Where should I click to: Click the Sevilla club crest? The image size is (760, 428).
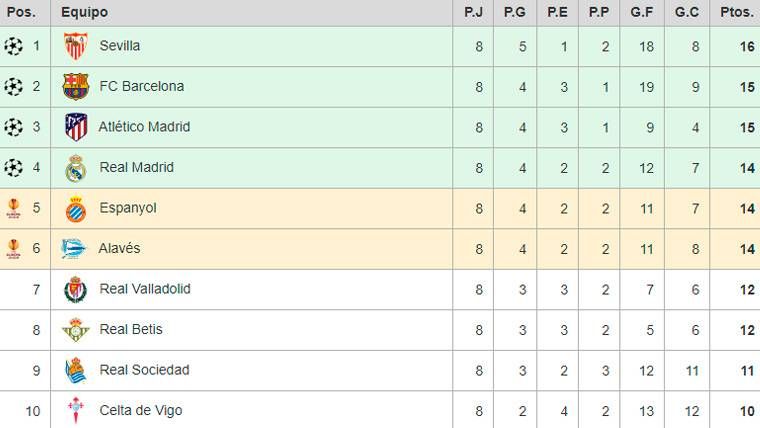click(75, 46)
